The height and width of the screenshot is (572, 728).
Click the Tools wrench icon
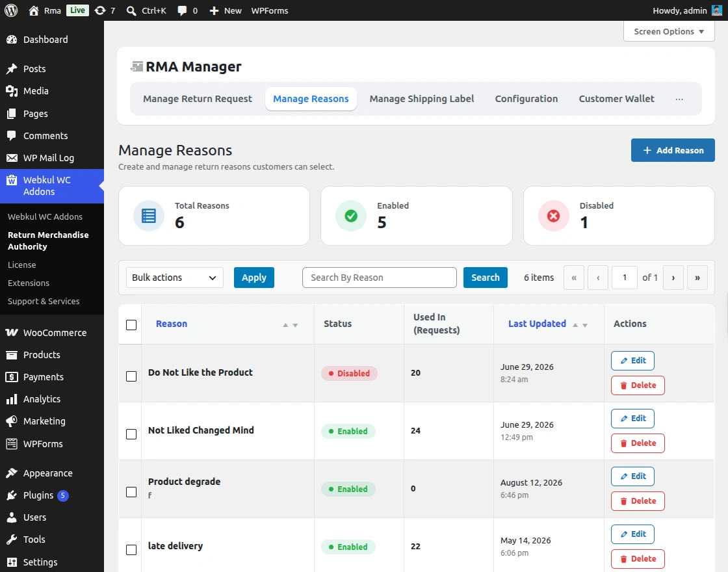click(x=12, y=539)
